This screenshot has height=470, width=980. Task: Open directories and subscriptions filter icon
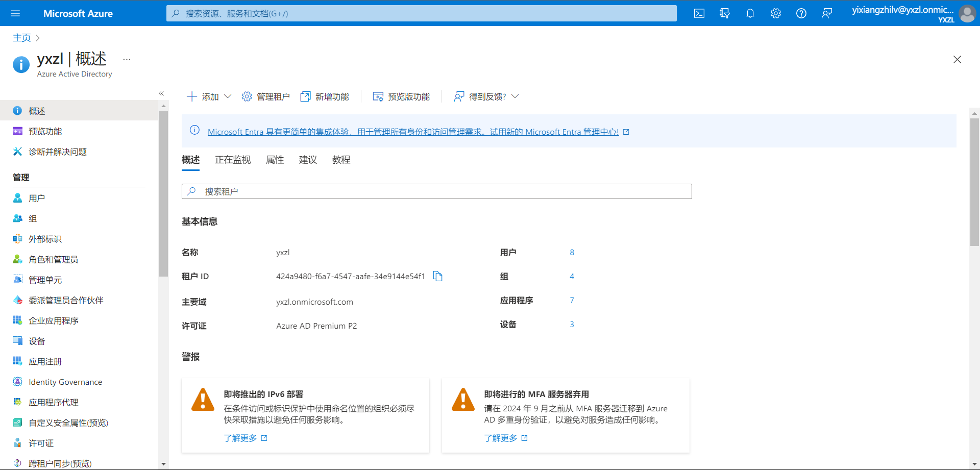pyautogui.click(x=724, y=13)
